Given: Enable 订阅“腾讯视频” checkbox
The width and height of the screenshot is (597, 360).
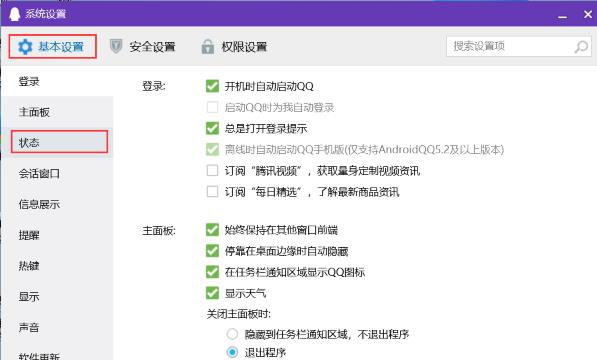Looking at the screenshot, I should click(212, 170).
